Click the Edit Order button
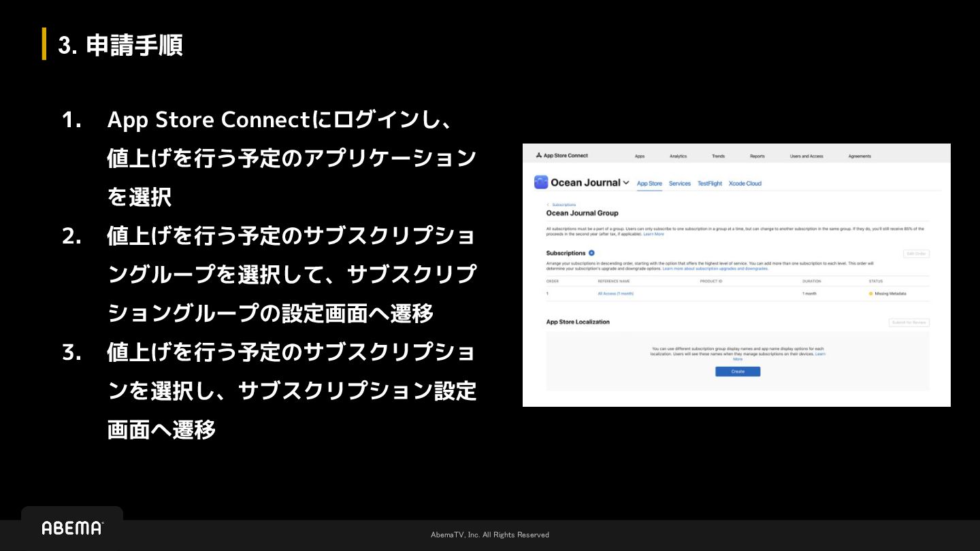 tap(916, 254)
